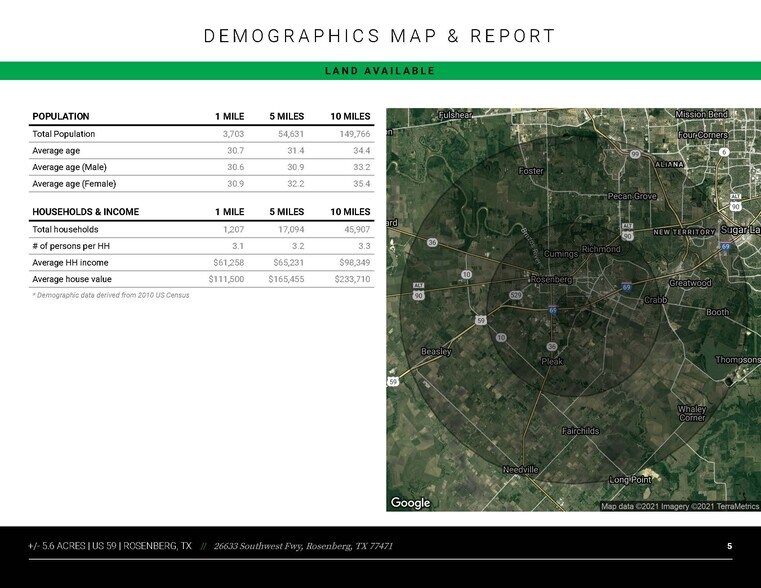Image resolution: width=761 pixels, height=588 pixels.
Task: Select the $233,710 house value
Action: coord(352,279)
